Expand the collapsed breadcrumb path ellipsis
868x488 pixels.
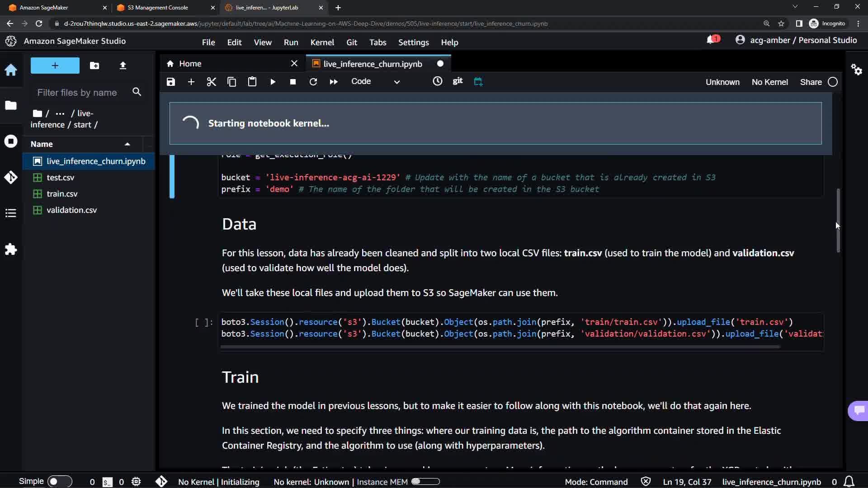(60, 113)
